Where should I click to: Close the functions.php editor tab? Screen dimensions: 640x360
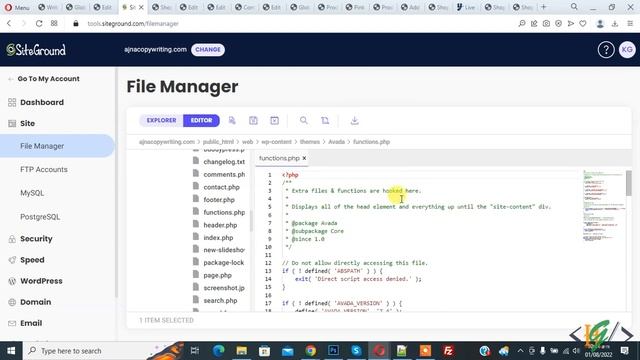[x=304, y=158]
